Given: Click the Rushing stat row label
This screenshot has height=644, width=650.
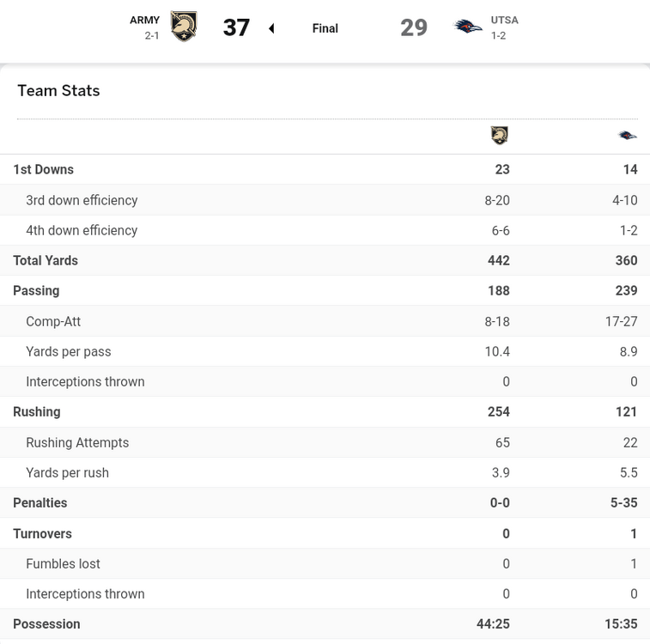Looking at the screenshot, I should (x=37, y=411).
